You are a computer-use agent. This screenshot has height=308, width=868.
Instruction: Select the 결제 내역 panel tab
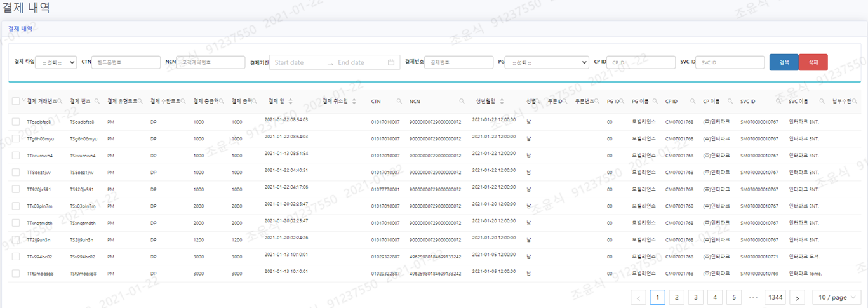[x=20, y=29]
